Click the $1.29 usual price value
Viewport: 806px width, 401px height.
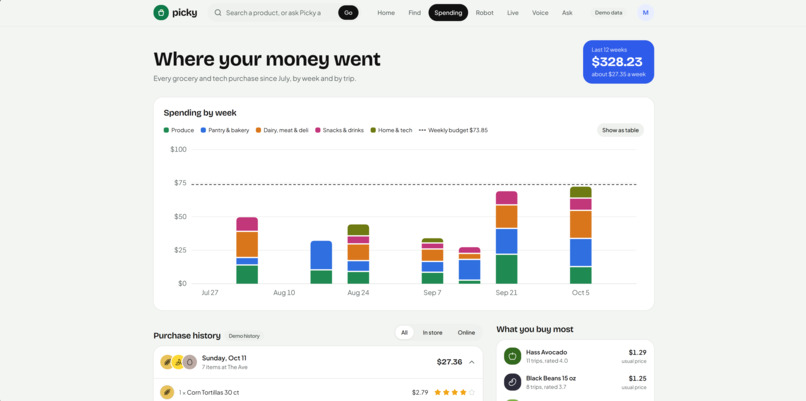pyautogui.click(x=637, y=353)
